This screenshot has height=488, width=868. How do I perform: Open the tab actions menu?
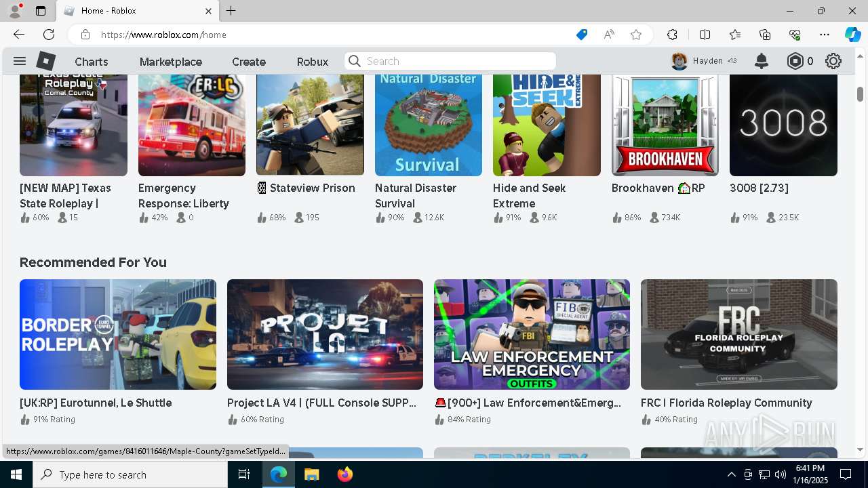(x=41, y=11)
